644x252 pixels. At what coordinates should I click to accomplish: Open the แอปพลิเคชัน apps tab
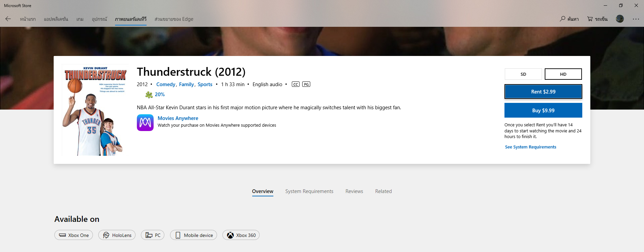56,19
